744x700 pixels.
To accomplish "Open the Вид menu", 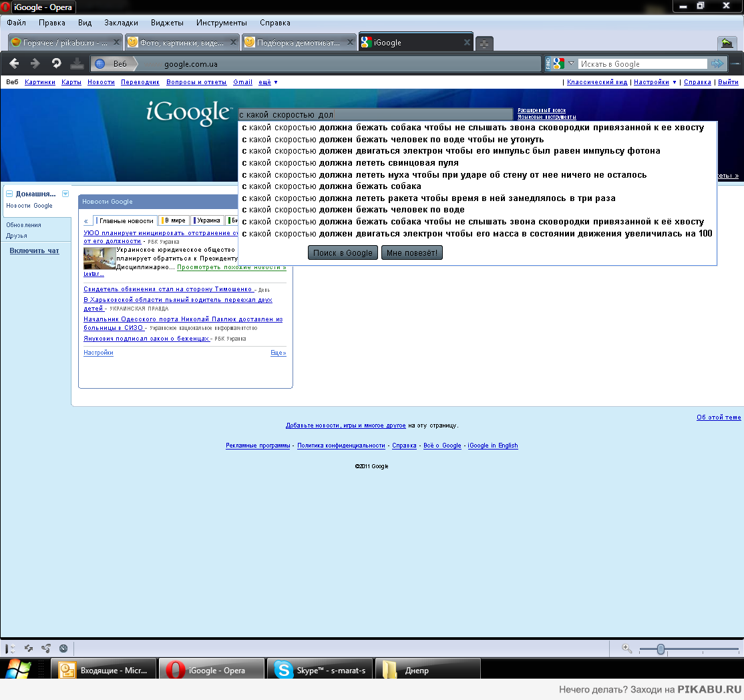I will pyautogui.click(x=85, y=23).
